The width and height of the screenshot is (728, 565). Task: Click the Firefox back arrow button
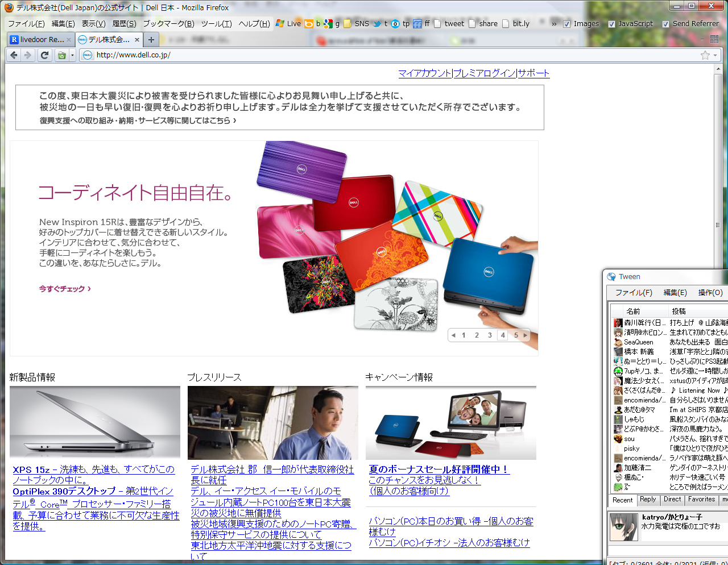pyautogui.click(x=14, y=55)
